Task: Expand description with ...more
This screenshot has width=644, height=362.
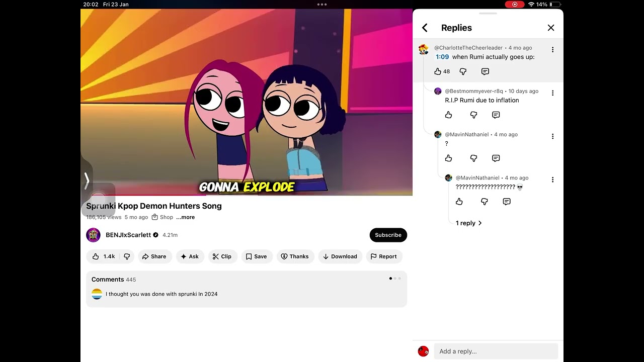Action: 185,217
